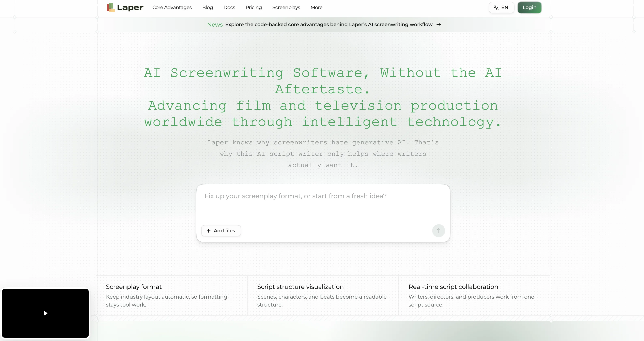Open the EN language selector

(501, 8)
